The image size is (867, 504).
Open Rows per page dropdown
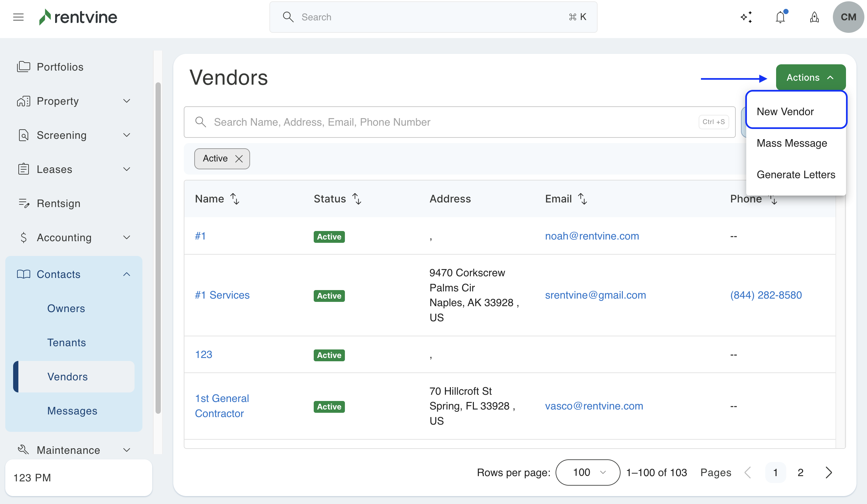pyautogui.click(x=588, y=472)
